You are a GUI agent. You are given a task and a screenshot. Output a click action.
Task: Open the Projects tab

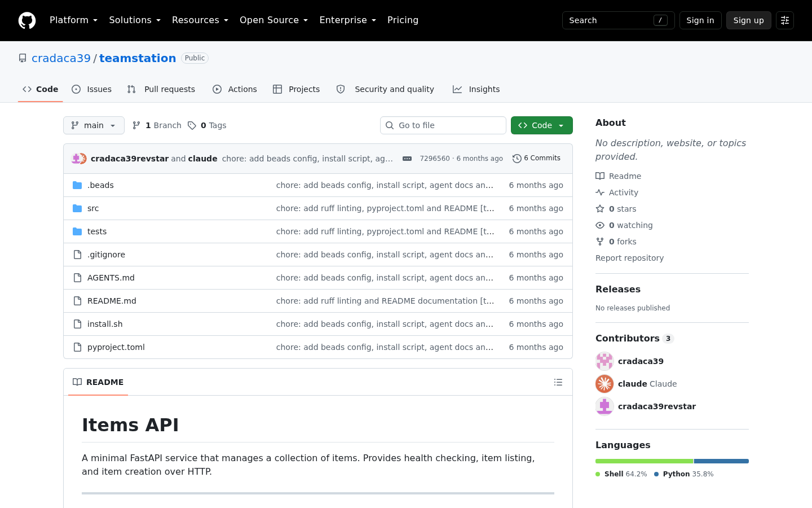tap(296, 89)
